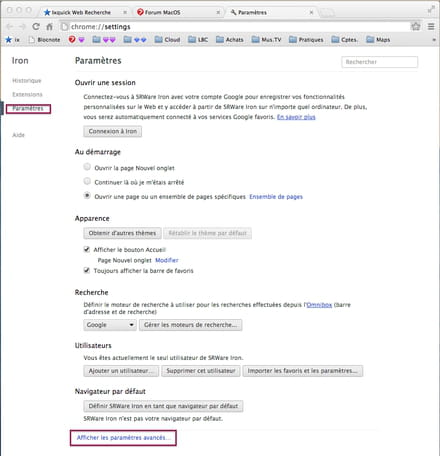The image size is (440, 456).
Task: Enter fullscreen via the corner arrows icon
Action: (431, 9)
